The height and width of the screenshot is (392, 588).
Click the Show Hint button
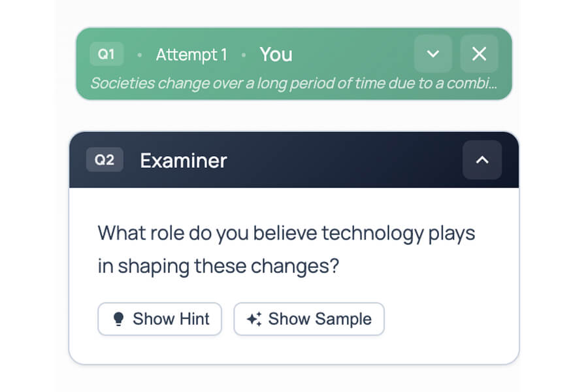point(159,319)
